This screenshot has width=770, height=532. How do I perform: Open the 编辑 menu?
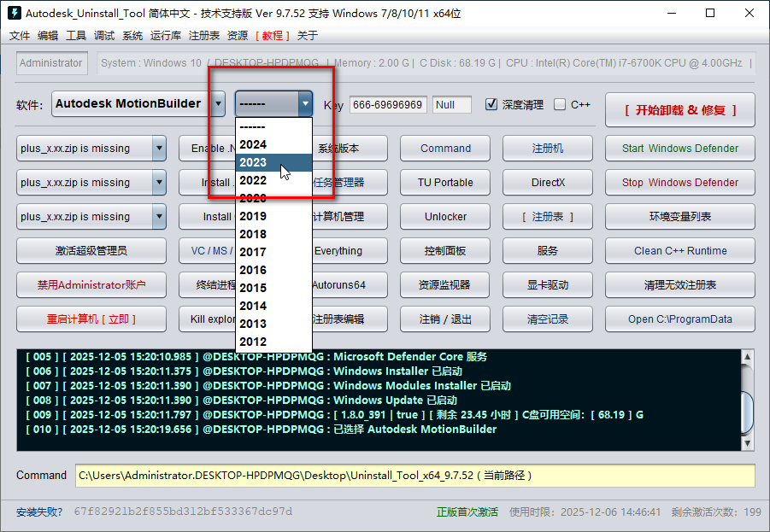click(x=48, y=35)
